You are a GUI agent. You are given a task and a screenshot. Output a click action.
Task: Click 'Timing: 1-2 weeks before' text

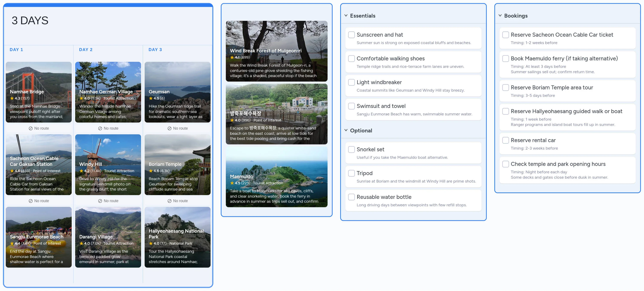coord(534,43)
